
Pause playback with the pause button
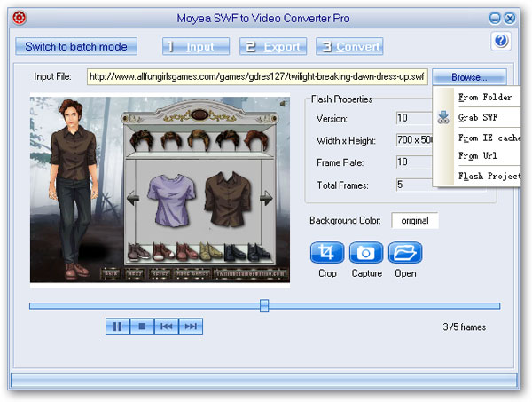pyautogui.click(x=117, y=327)
